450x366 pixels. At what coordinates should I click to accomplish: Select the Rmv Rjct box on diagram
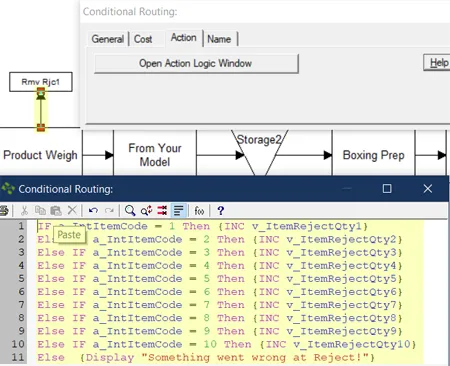pyautogui.click(x=41, y=82)
